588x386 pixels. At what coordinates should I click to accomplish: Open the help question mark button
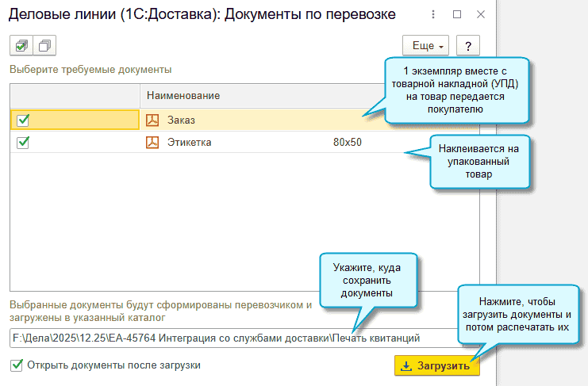(x=468, y=46)
